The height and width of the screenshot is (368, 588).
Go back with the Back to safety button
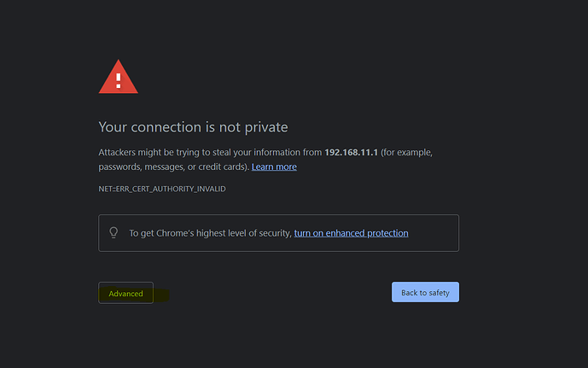[x=425, y=292]
